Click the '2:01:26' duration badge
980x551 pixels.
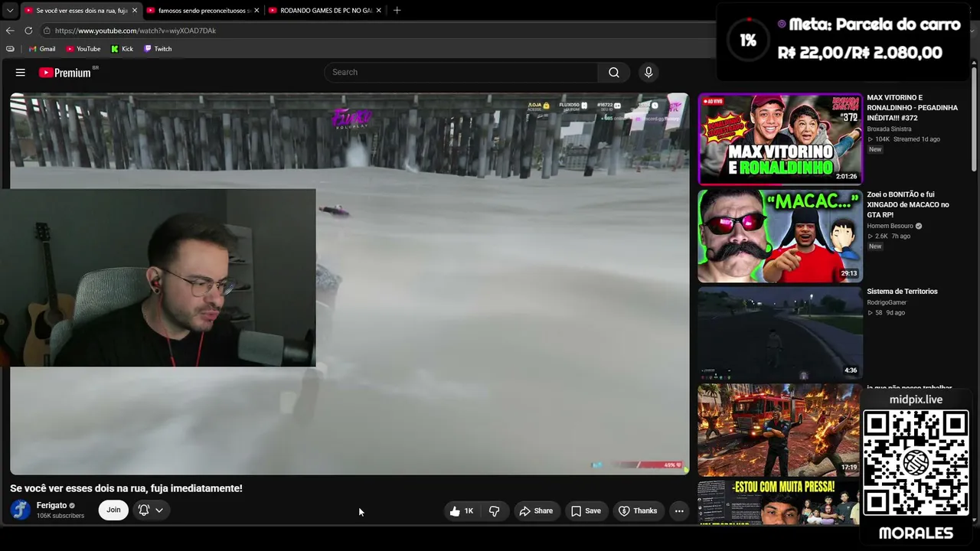coord(846,177)
